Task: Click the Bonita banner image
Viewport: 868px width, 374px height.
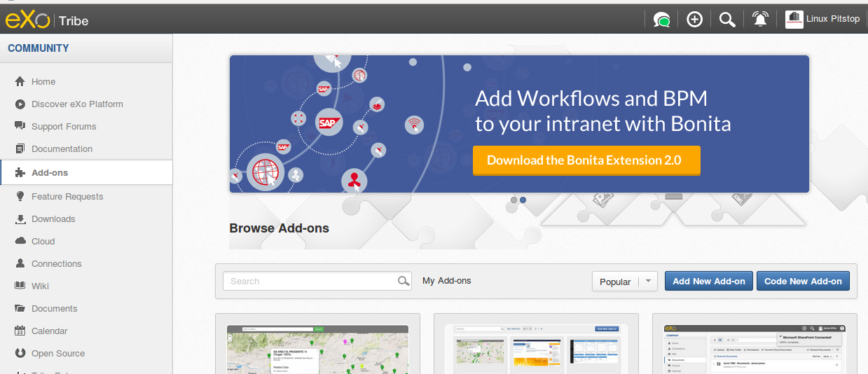Action: tap(519, 124)
